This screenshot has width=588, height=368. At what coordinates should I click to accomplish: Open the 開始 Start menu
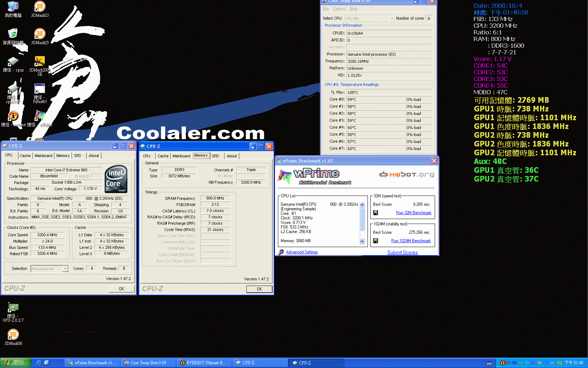(x=16, y=363)
